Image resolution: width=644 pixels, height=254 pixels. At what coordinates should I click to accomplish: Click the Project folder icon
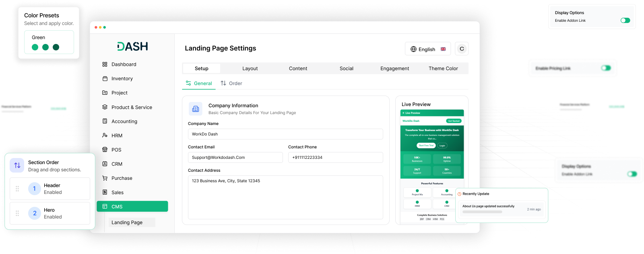click(105, 93)
